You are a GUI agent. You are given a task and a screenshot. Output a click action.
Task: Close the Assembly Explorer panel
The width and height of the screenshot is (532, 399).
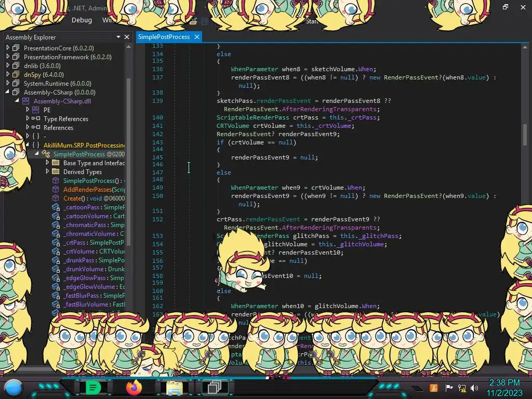[x=127, y=37]
